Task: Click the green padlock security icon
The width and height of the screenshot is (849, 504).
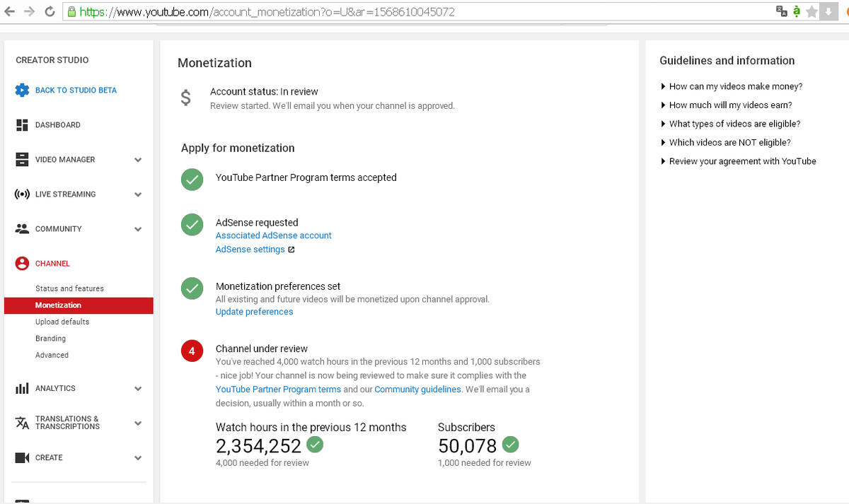Action: pos(71,12)
